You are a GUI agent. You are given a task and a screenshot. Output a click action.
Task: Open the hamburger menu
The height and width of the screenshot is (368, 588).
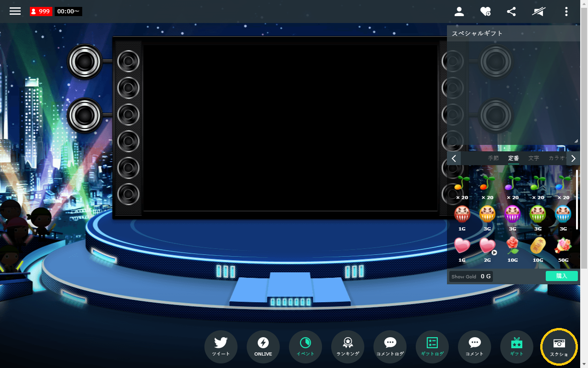(15, 11)
